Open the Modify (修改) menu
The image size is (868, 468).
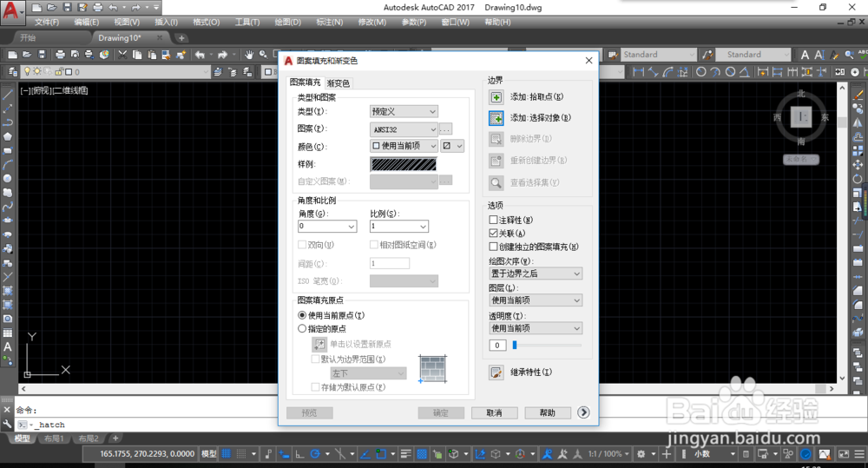pos(372,23)
